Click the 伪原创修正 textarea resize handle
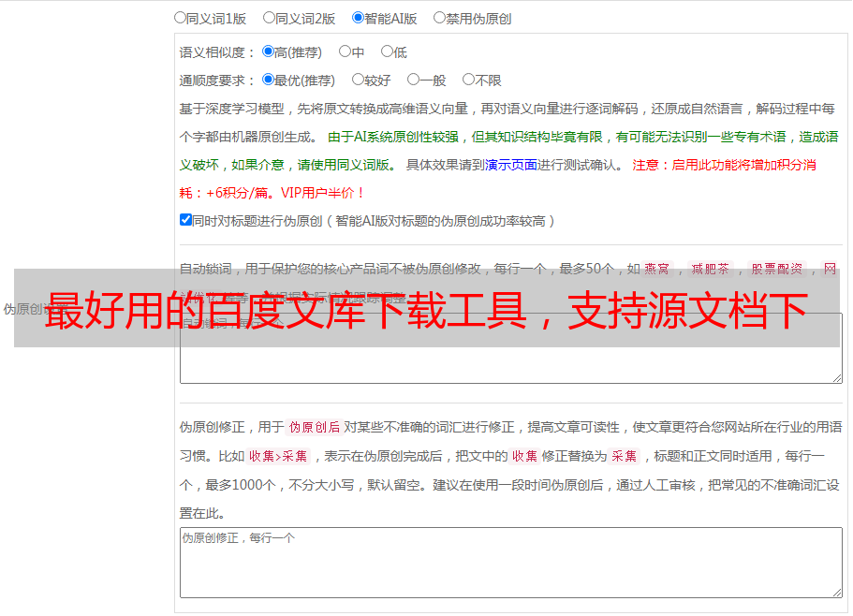853x616 pixels. click(x=837, y=594)
